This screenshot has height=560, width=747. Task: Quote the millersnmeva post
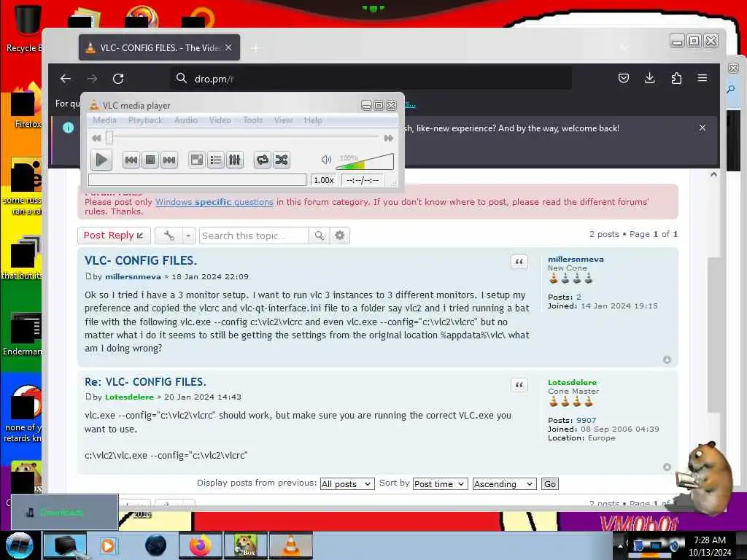coord(519,262)
